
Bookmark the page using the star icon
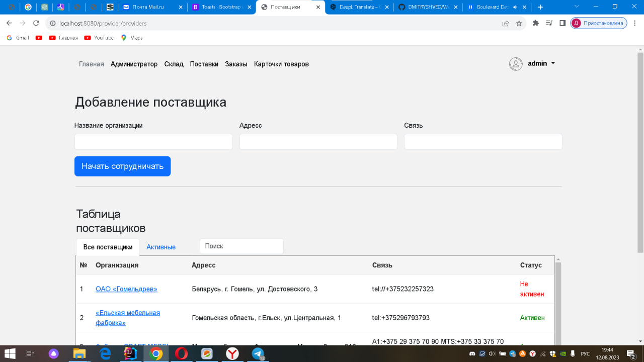[x=519, y=23]
